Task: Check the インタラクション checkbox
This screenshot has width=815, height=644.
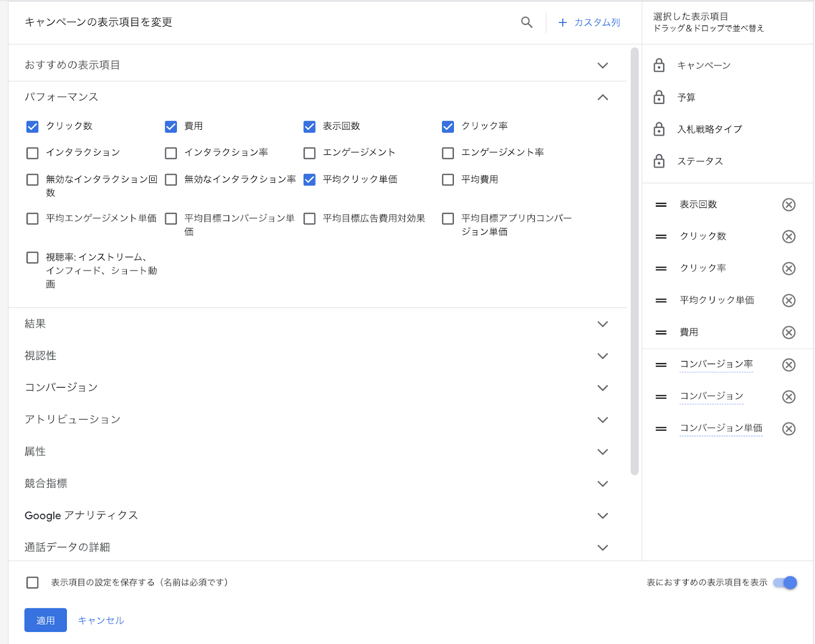Action: tap(32, 153)
